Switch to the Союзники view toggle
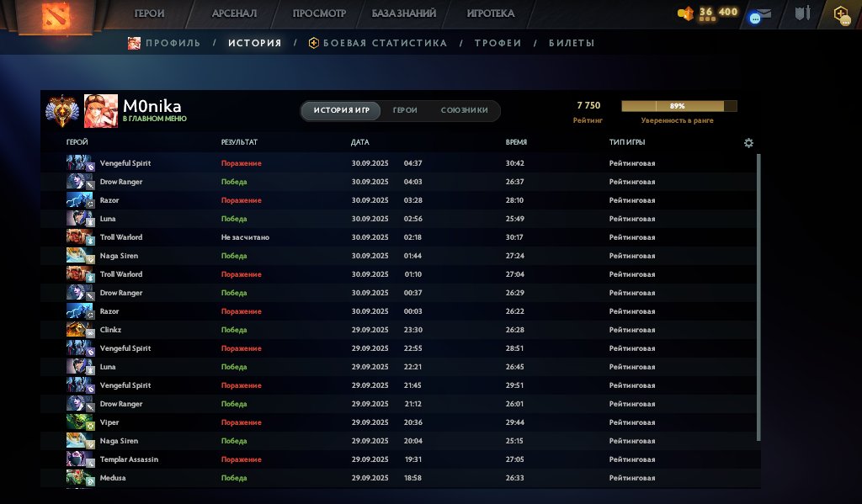The width and height of the screenshot is (862, 504). coord(464,110)
